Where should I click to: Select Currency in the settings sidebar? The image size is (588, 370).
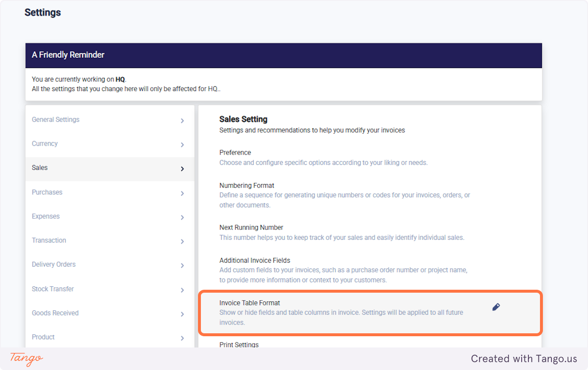point(110,144)
